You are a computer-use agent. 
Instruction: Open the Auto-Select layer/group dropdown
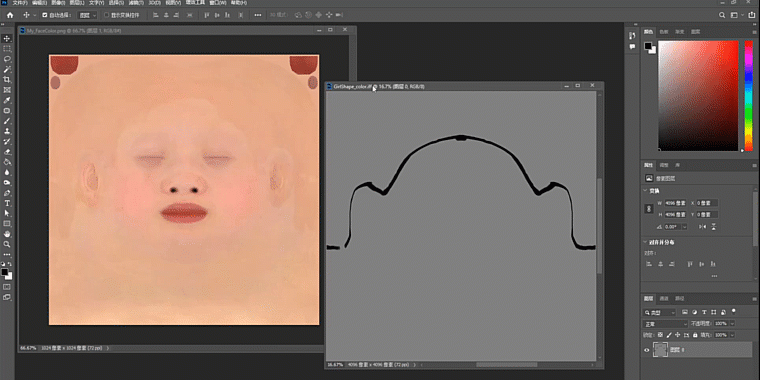pos(87,15)
